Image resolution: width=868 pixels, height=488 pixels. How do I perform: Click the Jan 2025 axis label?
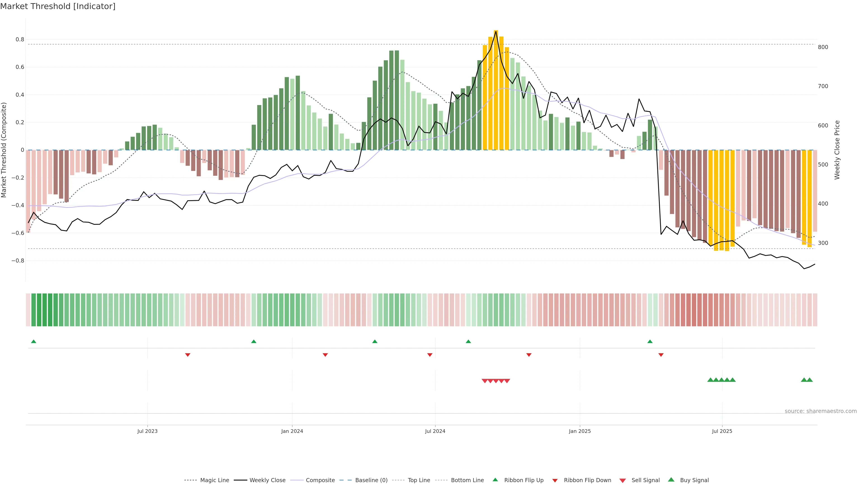pyautogui.click(x=580, y=431)
